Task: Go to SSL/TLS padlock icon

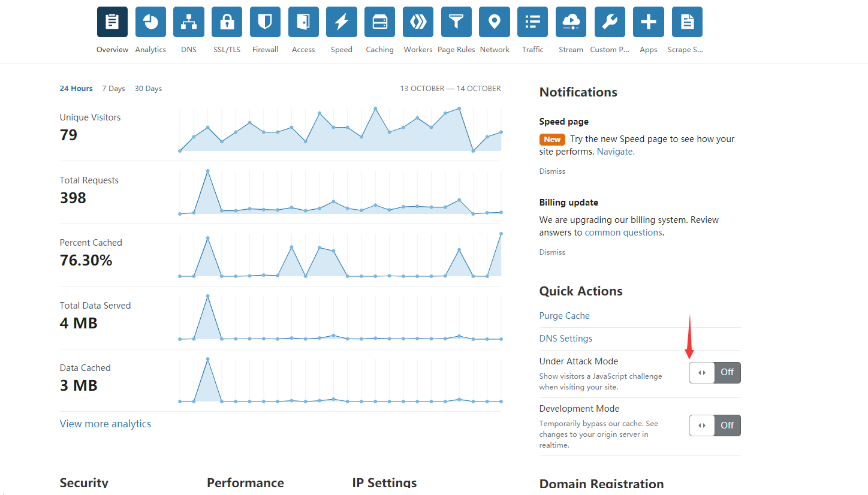Action: pyautogui.click(x=227, y=22)
